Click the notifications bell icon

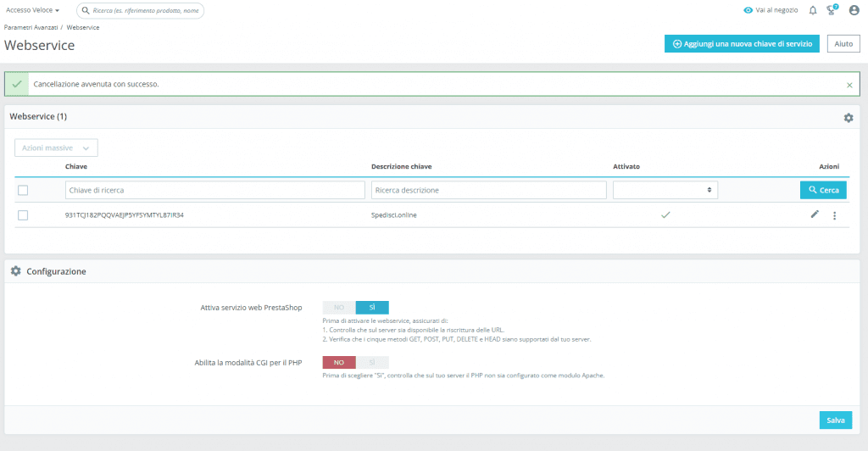point(813,10)
